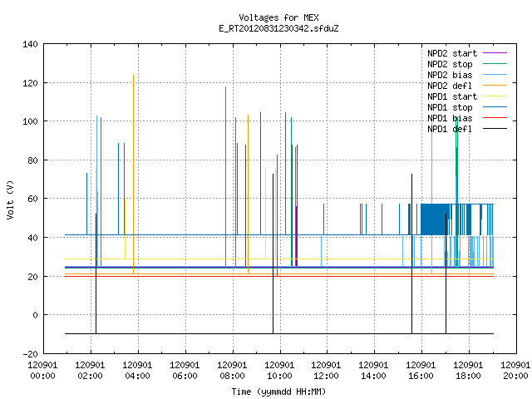Click the orange spike peaking near 124 V
The width and height of the screenshot is (532, 399).
[x=133, y=175]
